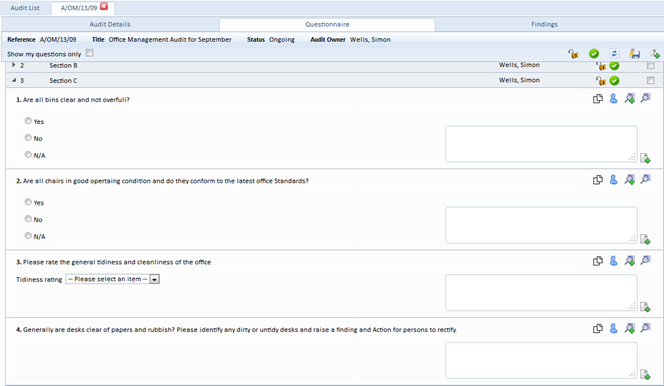Click the comment box for question 3 tidiness
This screenshot has height=386, width=664.
pos(541,293)
